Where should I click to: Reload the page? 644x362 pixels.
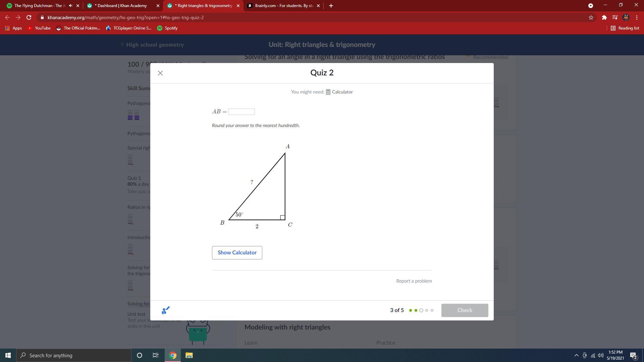[29, 17]
